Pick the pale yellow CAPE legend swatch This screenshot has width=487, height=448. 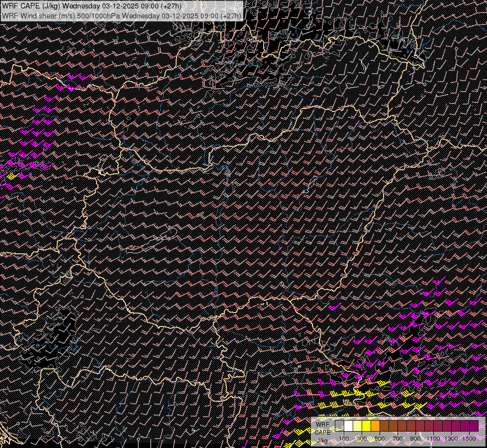pyautogui.click(x=358, y=426)
